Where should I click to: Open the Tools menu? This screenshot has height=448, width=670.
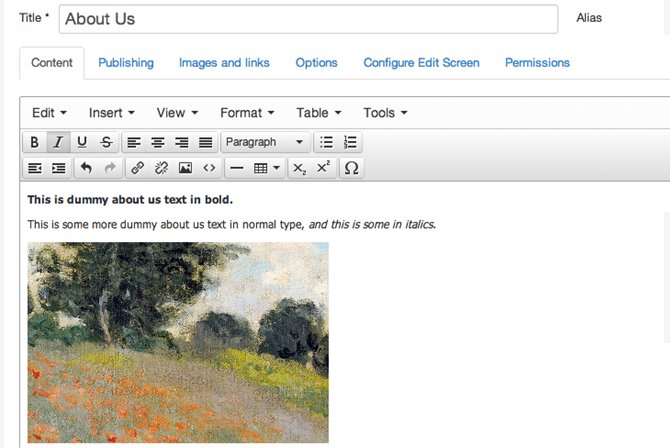pyautogui.click(x=385, y=113)
